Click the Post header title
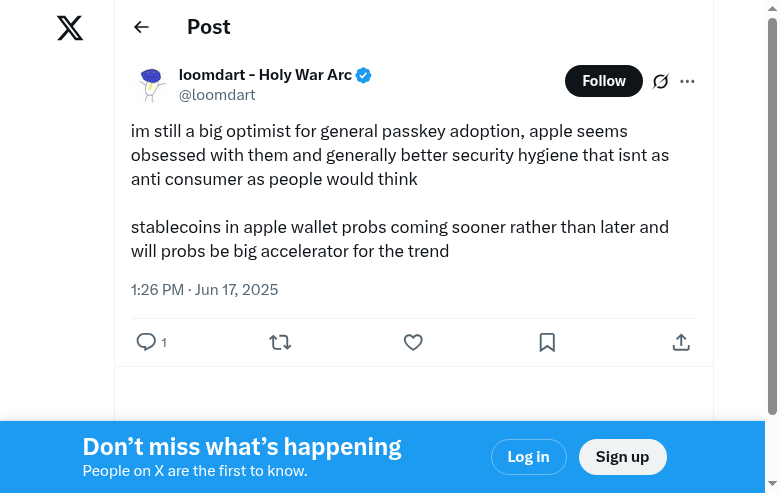780x493 pixels. (x=208, y=27)
